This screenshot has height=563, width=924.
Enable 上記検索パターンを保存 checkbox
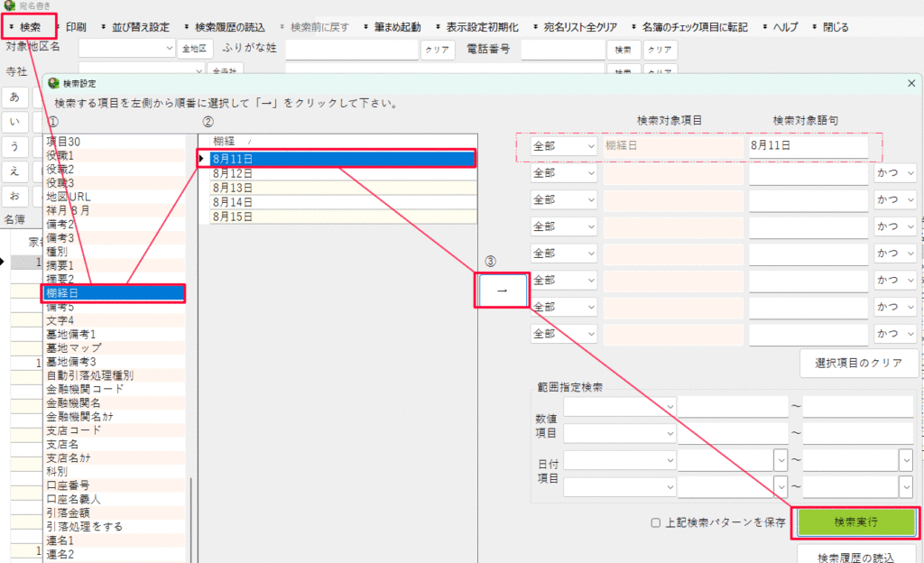(656, 523)
